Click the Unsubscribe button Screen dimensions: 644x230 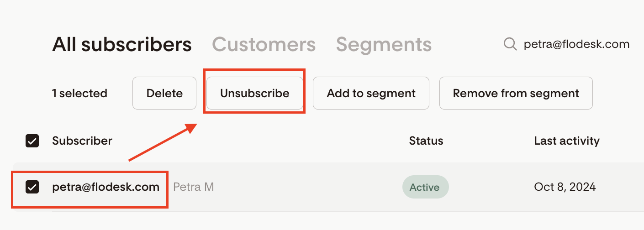coord(254,94)
